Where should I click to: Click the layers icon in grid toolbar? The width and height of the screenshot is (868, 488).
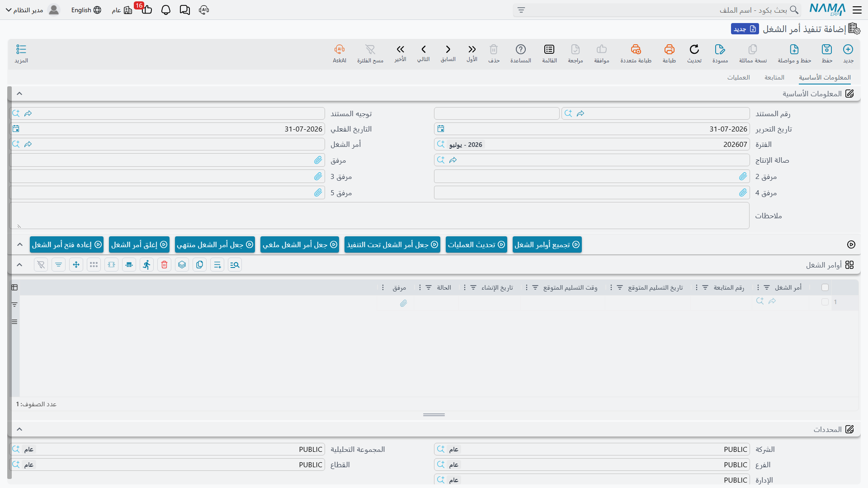click(x=182, y=265)
